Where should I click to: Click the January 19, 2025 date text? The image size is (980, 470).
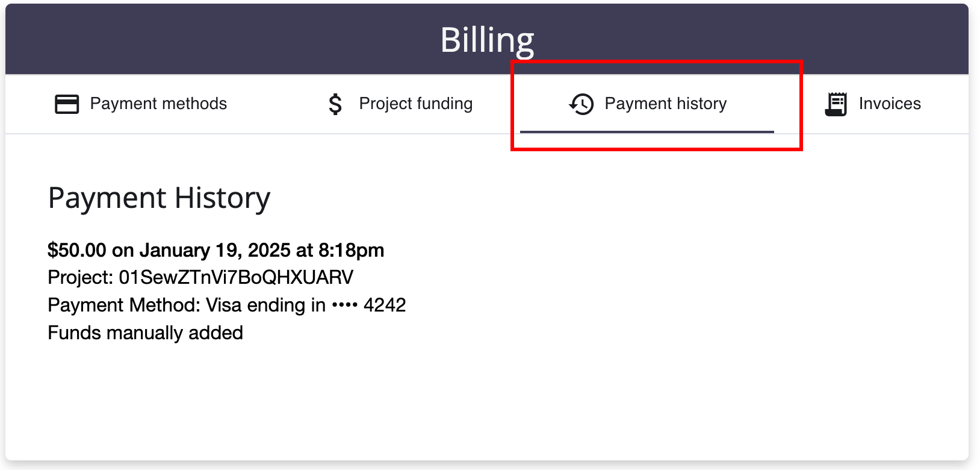coord(215,250)
